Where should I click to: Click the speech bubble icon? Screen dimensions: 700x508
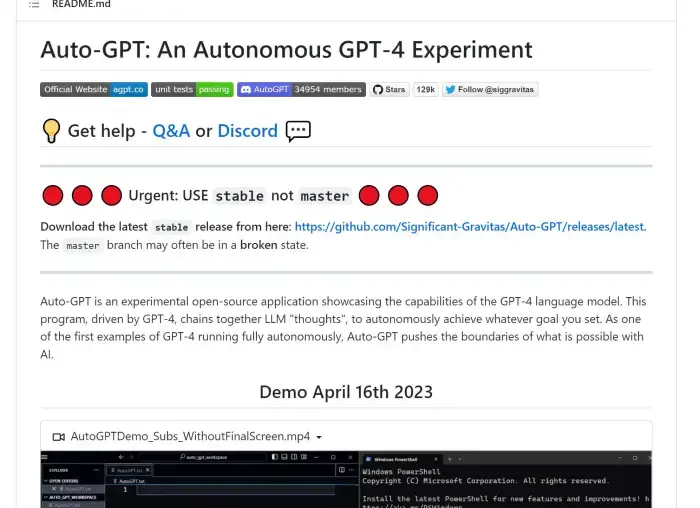(298, 131)
